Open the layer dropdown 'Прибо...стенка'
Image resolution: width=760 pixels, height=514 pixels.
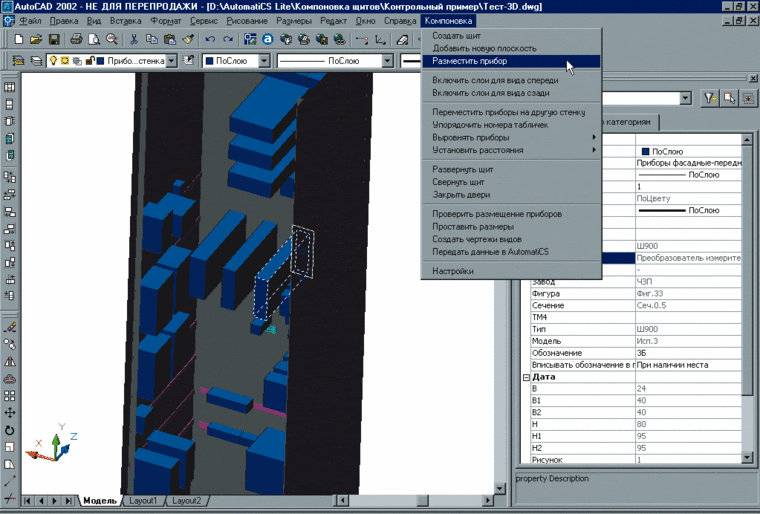pyautogui.click(x=171, y=61)
